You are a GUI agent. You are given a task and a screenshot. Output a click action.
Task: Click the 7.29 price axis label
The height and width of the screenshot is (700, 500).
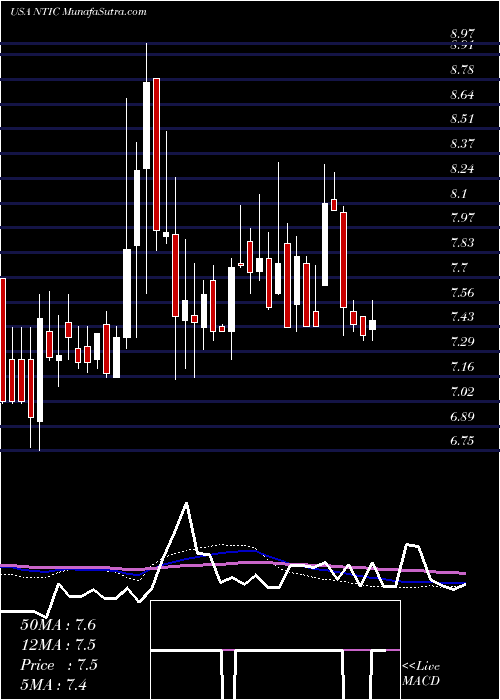[x=462, y=342]
